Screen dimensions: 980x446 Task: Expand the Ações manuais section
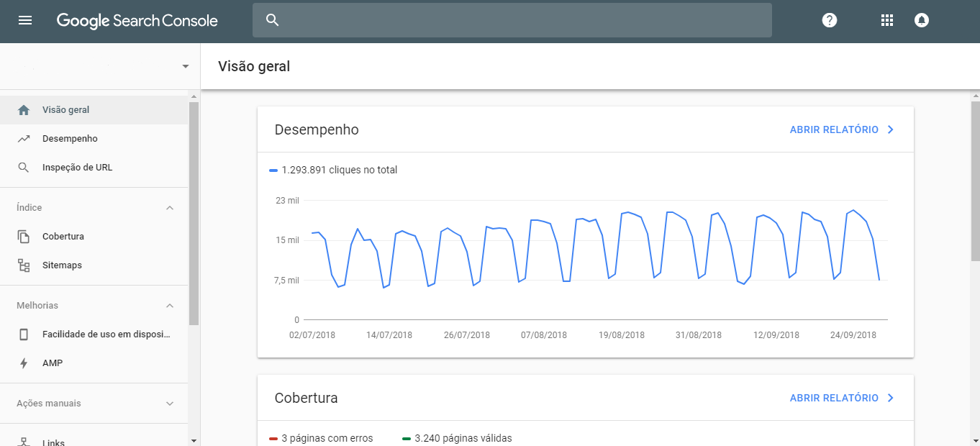[170, 403]
